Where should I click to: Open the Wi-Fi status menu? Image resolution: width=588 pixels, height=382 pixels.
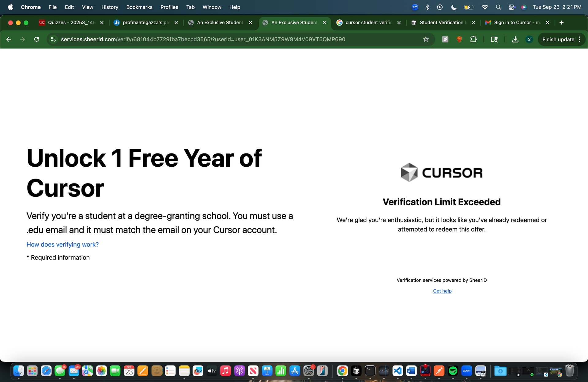pos(484,7)
